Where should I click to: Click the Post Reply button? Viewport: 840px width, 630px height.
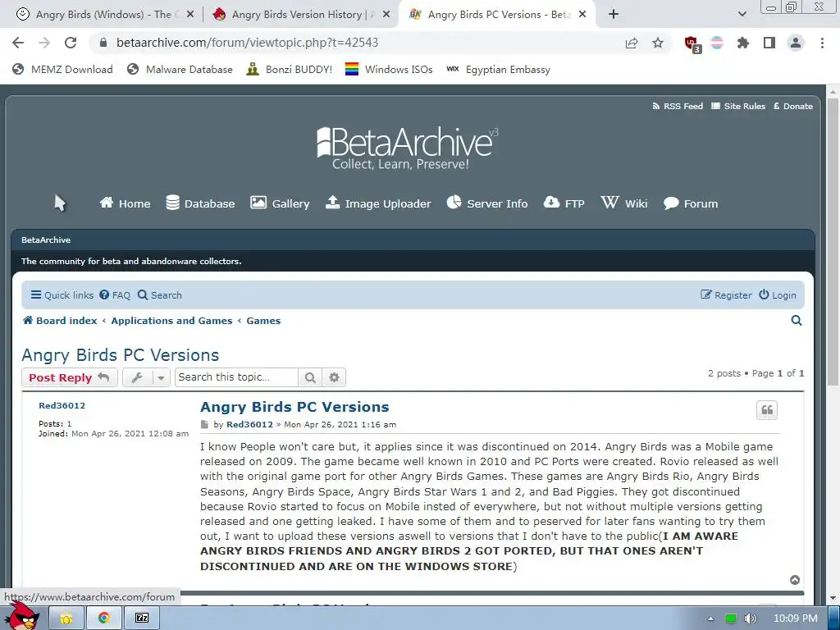pyautogui.click(x=69, y=377)
